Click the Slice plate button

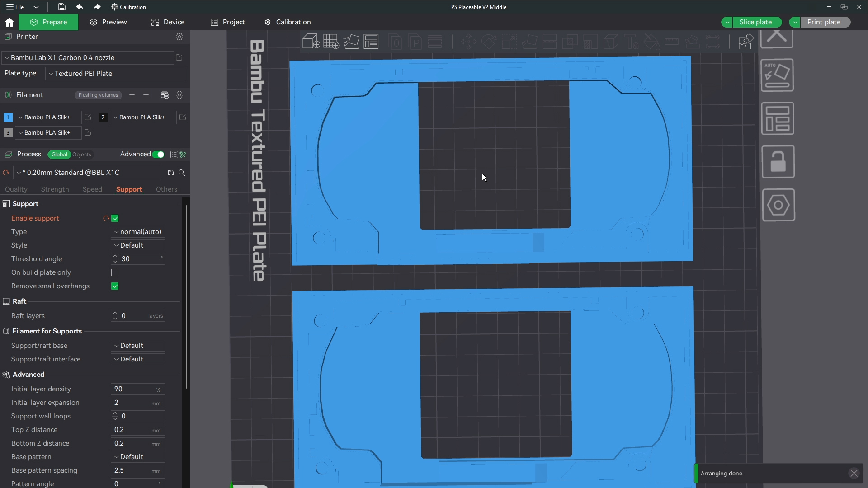755,22
